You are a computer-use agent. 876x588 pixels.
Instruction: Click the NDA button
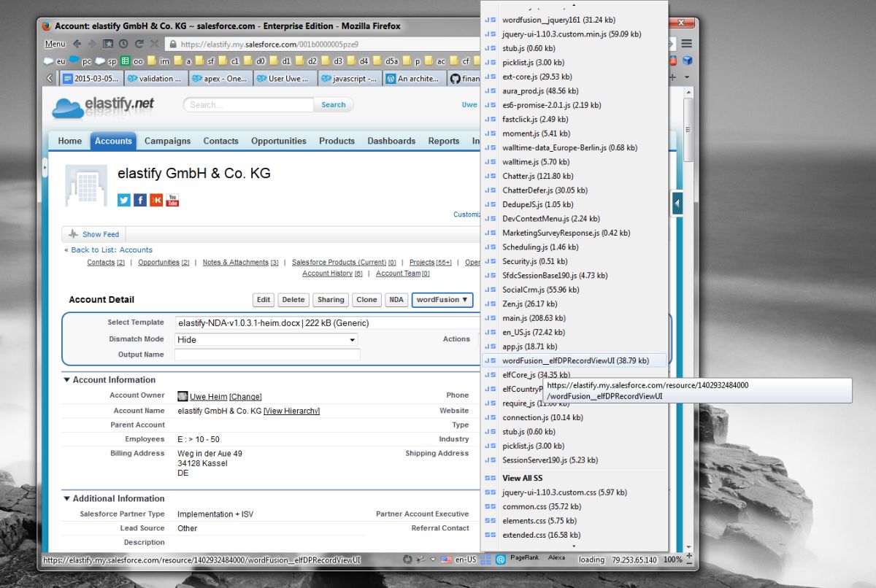(396, 300)
